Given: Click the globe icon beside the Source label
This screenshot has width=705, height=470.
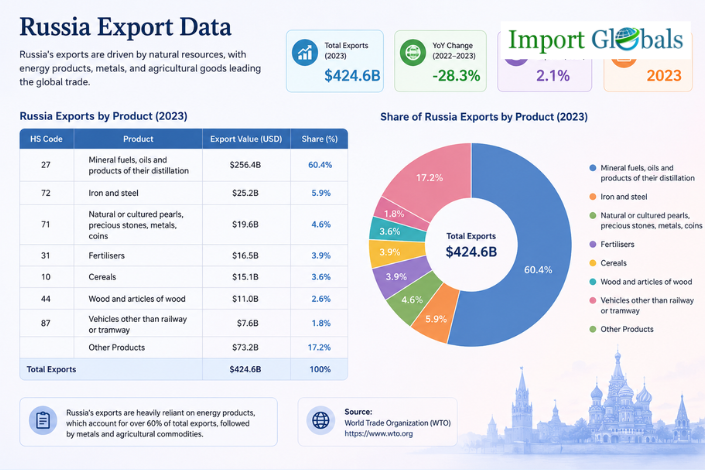Looking at the screenshot, I should tap(321, 421).
